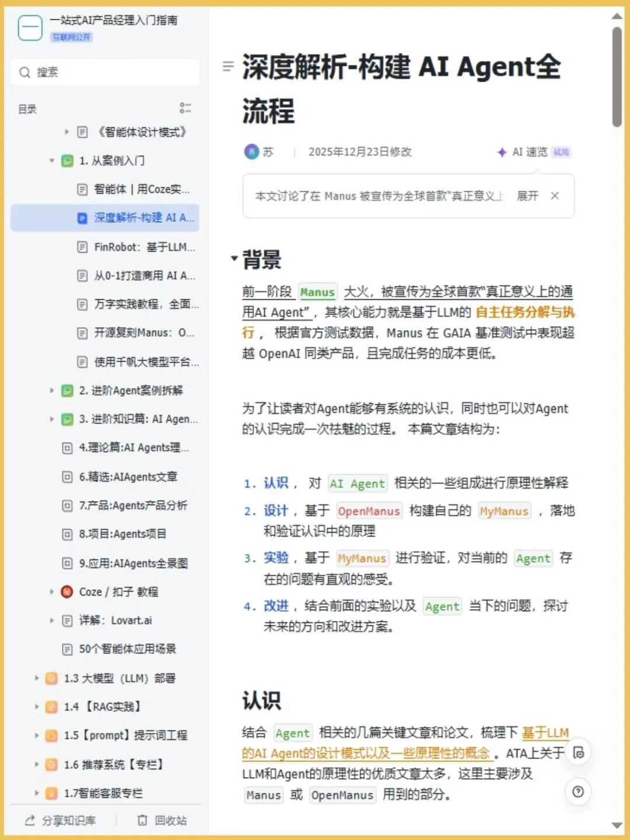
Task: Expand the 《智能体设计模式》 tree item
Action: [x=66, y=132]
